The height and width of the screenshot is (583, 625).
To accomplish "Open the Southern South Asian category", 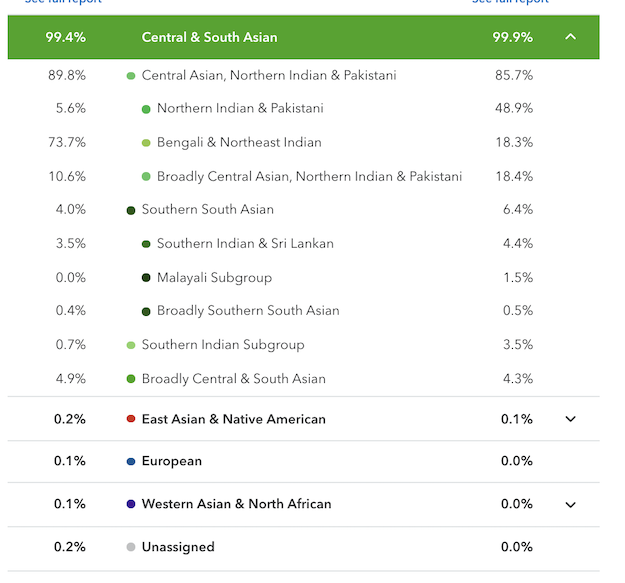I will click(x=208, y=210).
